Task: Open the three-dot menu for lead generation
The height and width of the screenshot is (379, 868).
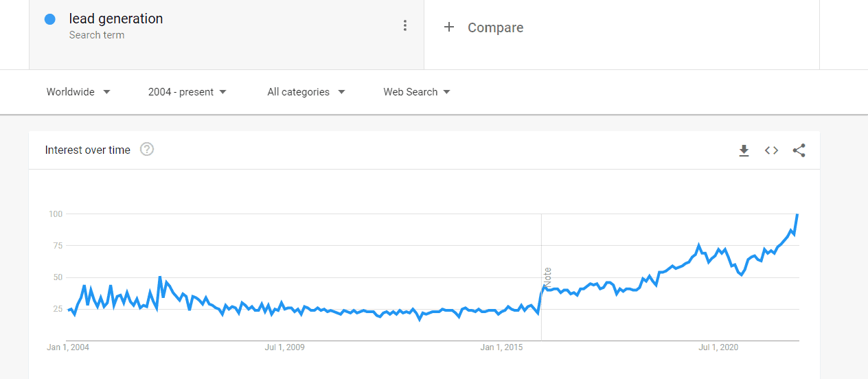Action: [405, 25]
